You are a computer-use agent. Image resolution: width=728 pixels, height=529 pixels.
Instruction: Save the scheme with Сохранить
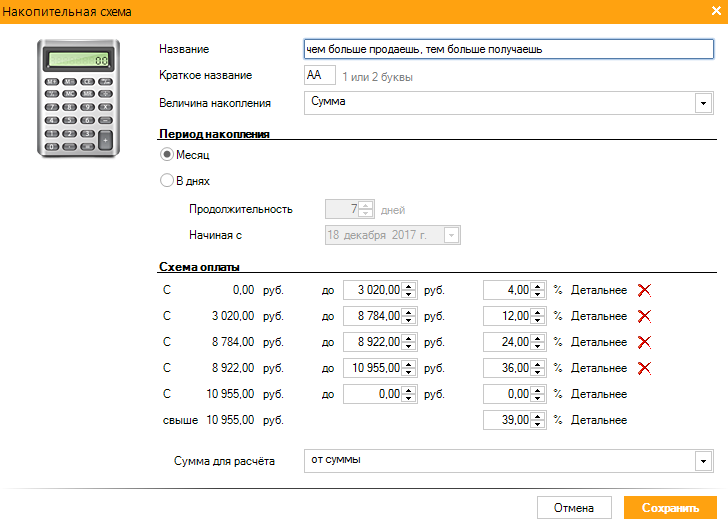point(670,508)
